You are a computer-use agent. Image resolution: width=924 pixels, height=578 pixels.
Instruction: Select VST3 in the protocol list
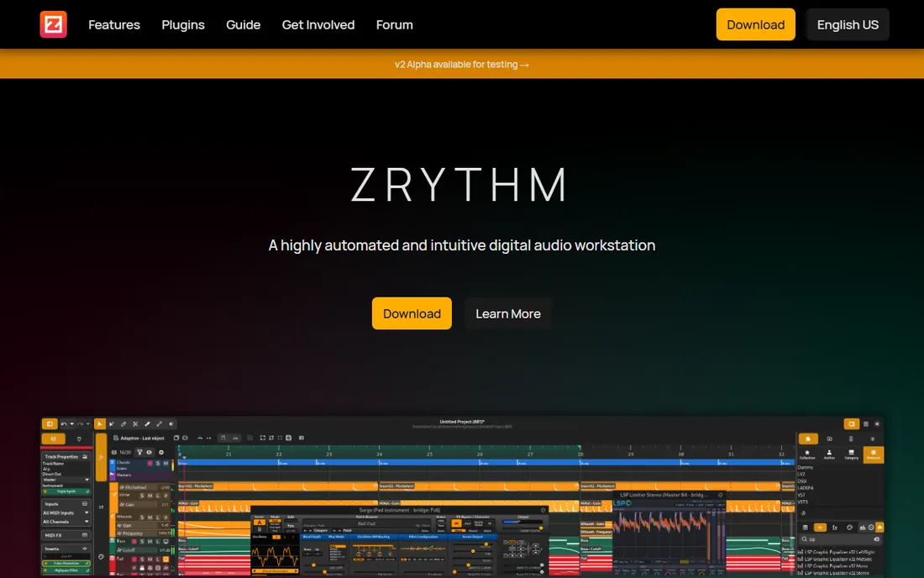click(802, 502)
